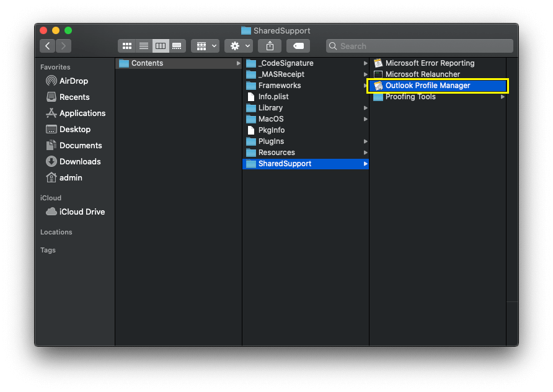Open Downloads in the sidebar
This screenshot has height=392, width=553.
73,162
